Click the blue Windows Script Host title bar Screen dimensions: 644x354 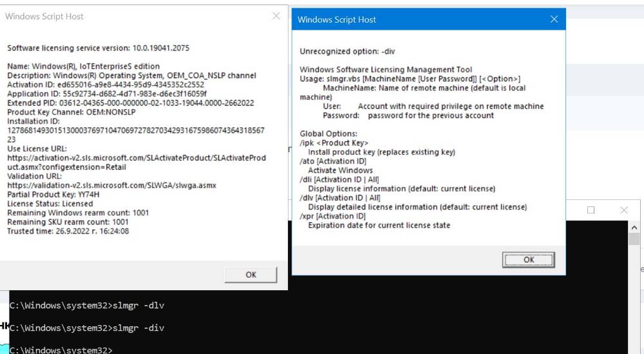[x=428, y=19]
